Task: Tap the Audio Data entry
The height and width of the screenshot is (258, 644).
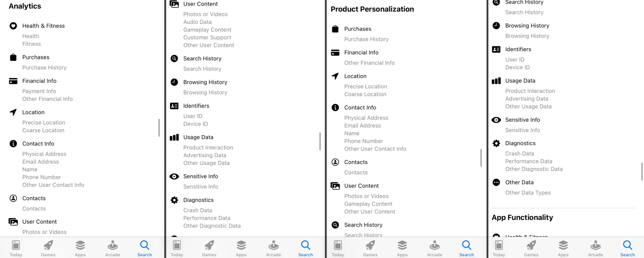Action: (x=197, y=22)
